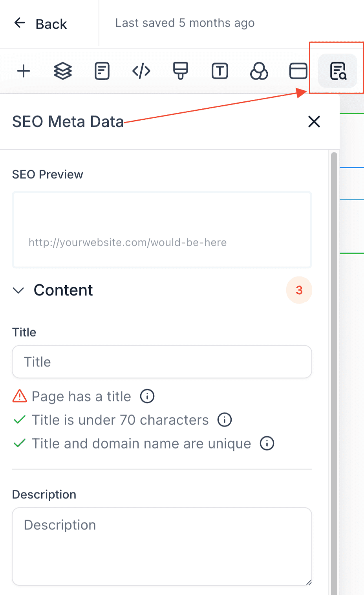Screen dimensions: 364x595
Task: Select the SEO Meta Data toolbar icon
Action: pos(338,71)
